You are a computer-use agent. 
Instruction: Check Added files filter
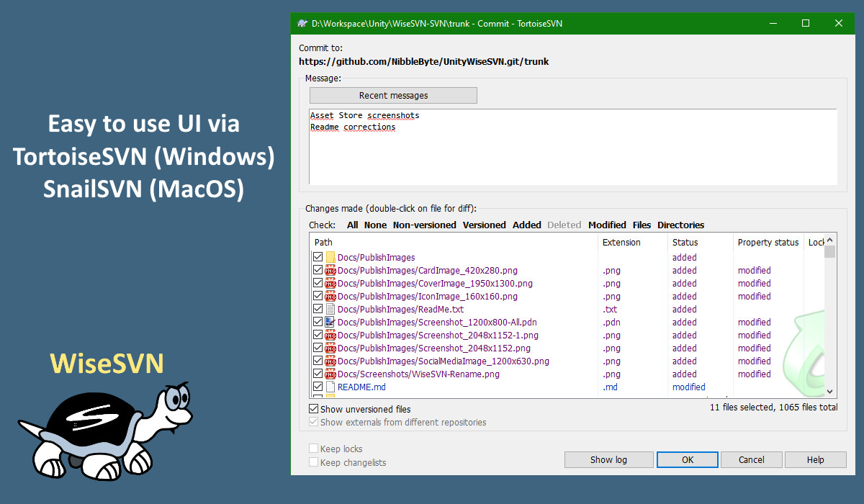(x=526, y=225)
